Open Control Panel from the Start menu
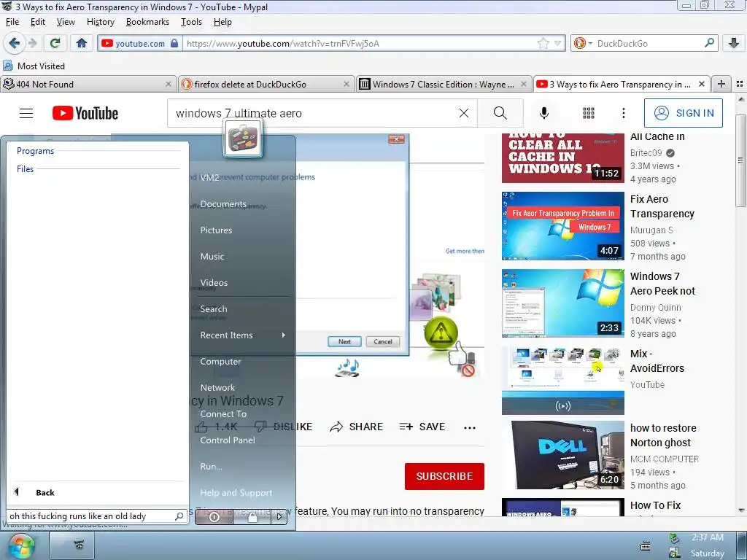The width and height of the screenshot is (747, 560). (228, 440)
